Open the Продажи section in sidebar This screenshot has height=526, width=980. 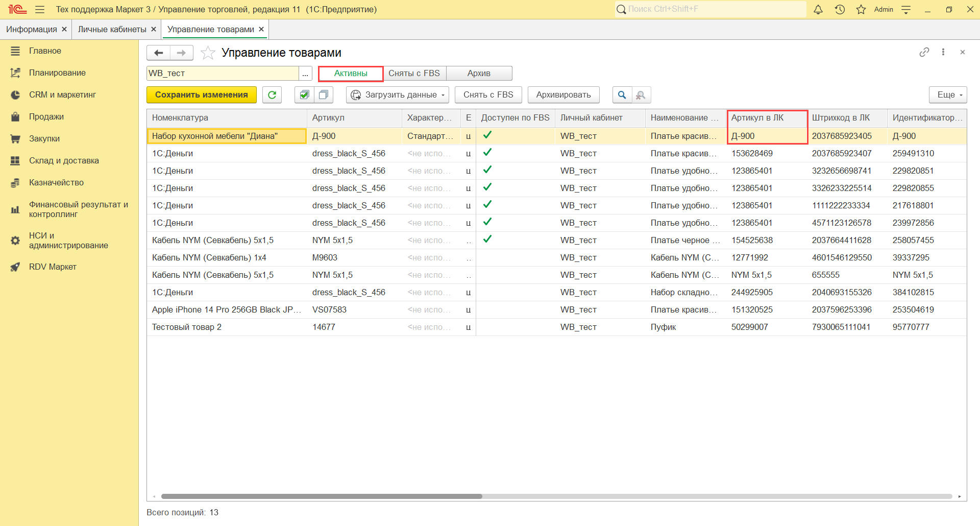tap(46, 117)
